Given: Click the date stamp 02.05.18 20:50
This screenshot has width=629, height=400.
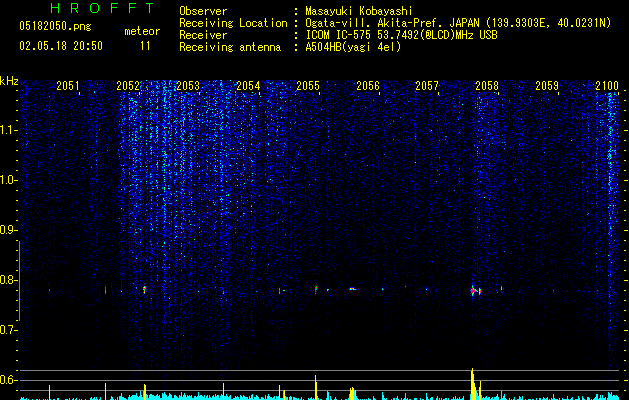Looking at the screenshot, I should pyautogui.click(x=61, y=46).
